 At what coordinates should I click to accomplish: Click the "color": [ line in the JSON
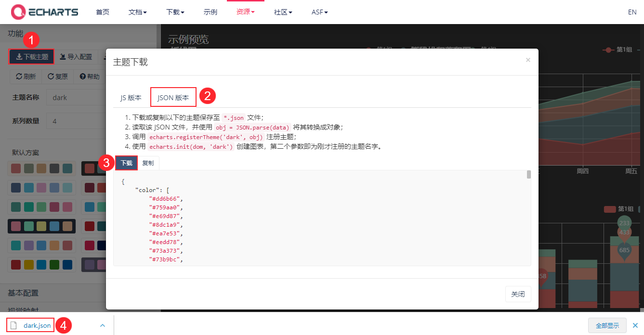[x=152, y=190]
